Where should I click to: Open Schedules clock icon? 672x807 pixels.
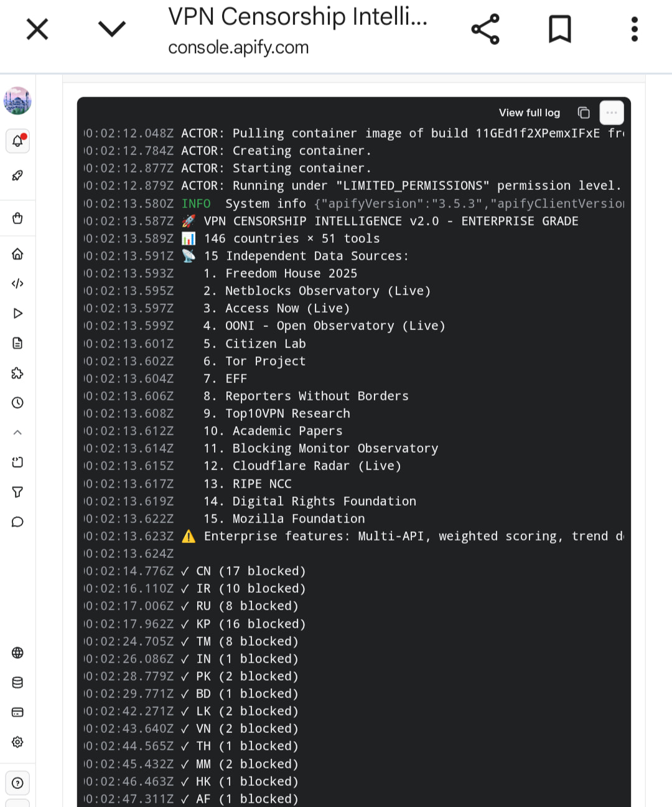pos(17,403)
